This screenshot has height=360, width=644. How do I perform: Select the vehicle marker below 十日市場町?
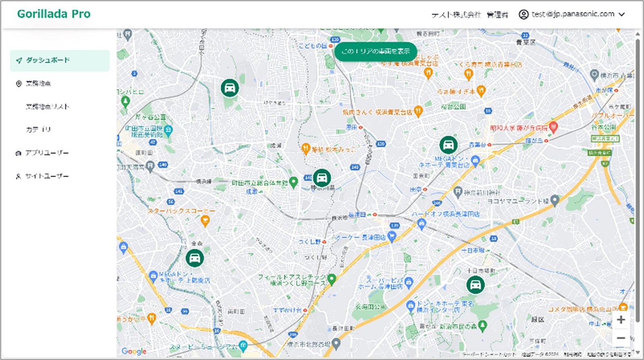point(475,285)
